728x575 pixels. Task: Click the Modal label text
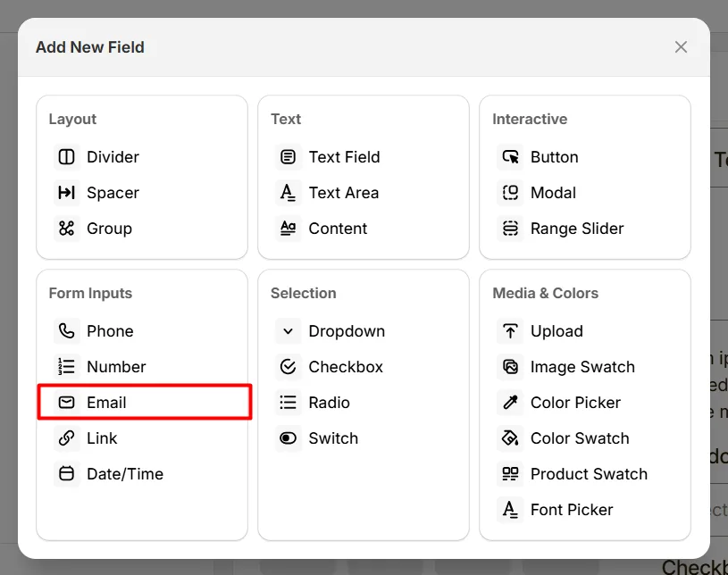point(553,193)
